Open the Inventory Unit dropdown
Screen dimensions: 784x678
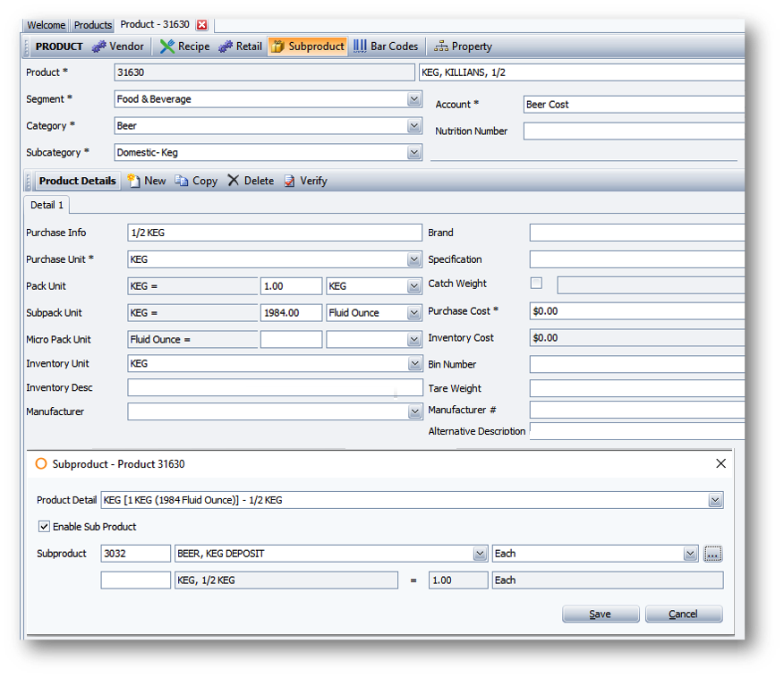tap(414, 364)
